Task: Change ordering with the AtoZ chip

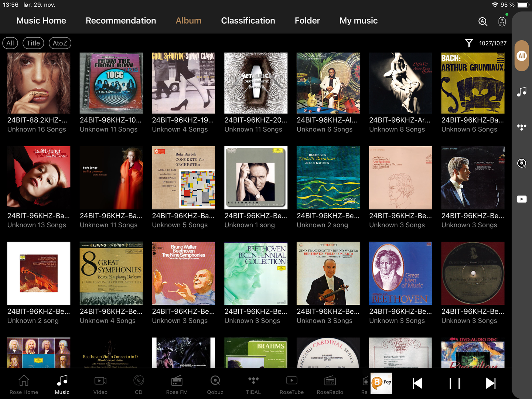Action: (x=60, y=43)
